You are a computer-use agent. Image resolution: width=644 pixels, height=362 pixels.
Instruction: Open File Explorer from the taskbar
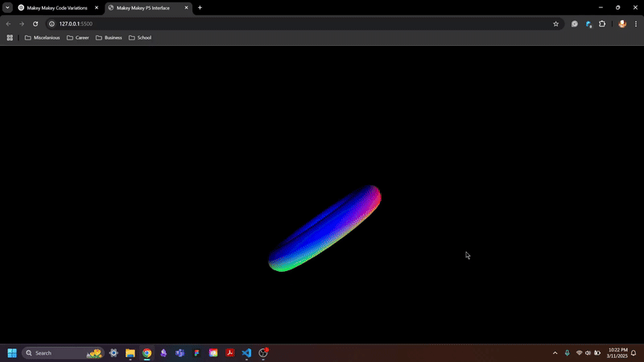click(130, 353)
